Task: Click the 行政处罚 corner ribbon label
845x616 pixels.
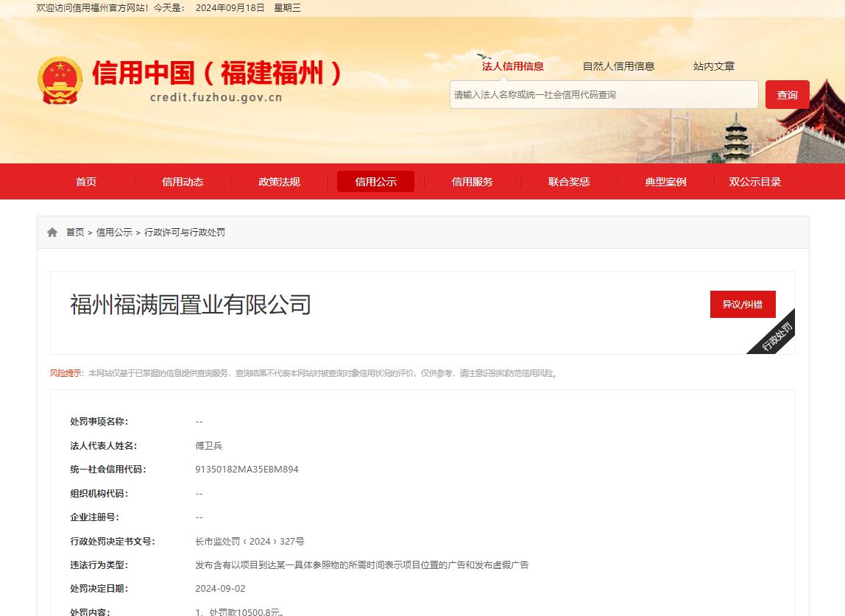Action: tap(777, 337)
